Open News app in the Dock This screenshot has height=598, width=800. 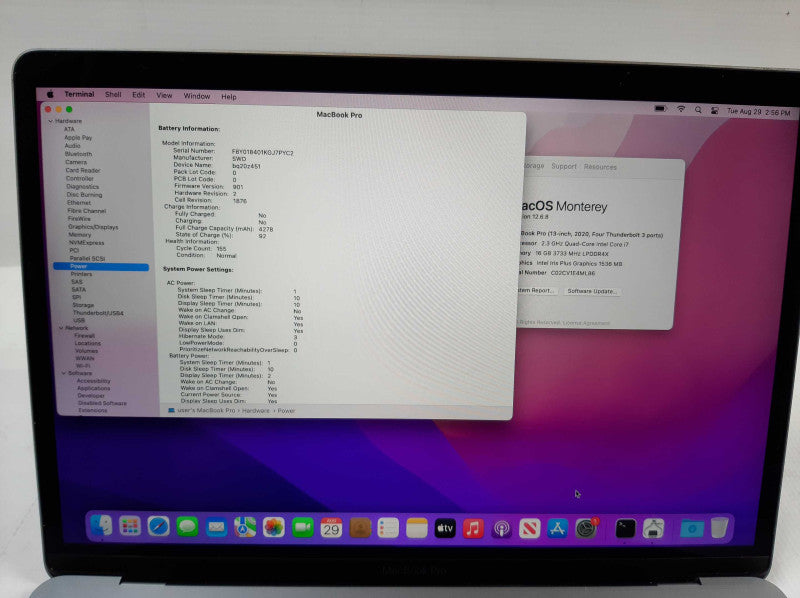[x=530, y=529]
